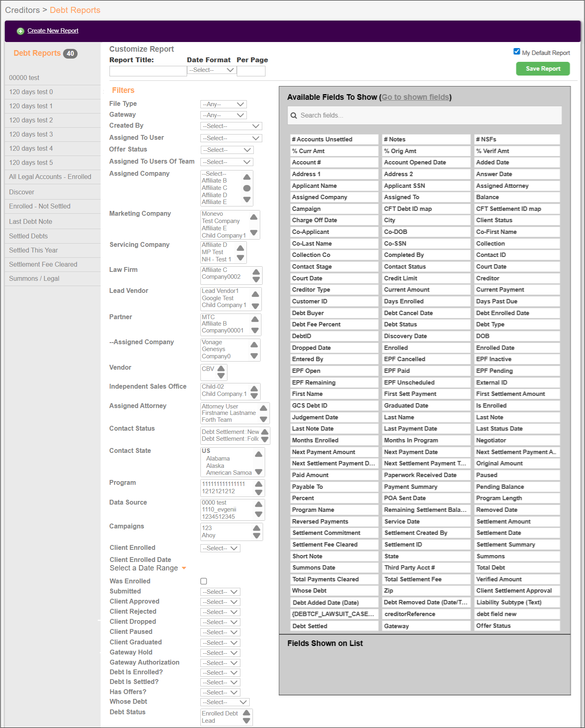Click the Create New Report link
The width and height of the screenshot is (585, 728).
coord(53,31)
